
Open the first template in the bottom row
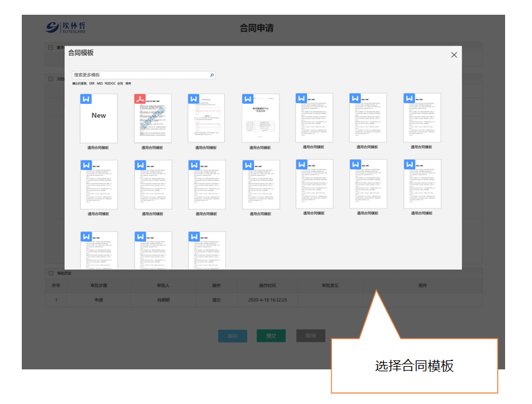pyautogui.click(x=99, y=251)
